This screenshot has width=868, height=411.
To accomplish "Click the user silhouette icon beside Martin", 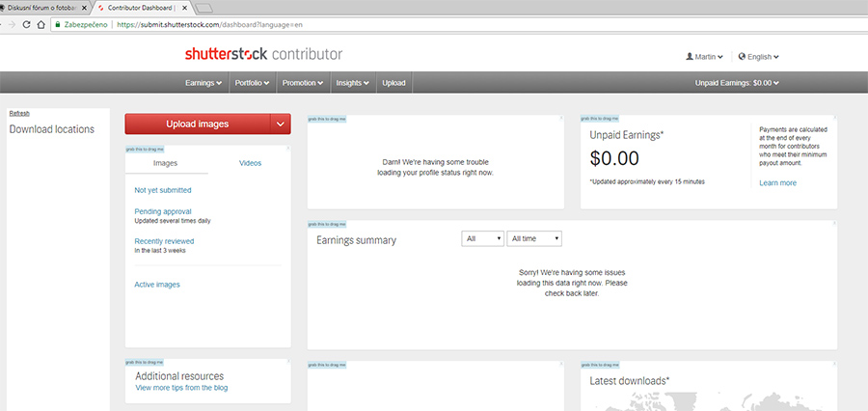I will (690, 57).
